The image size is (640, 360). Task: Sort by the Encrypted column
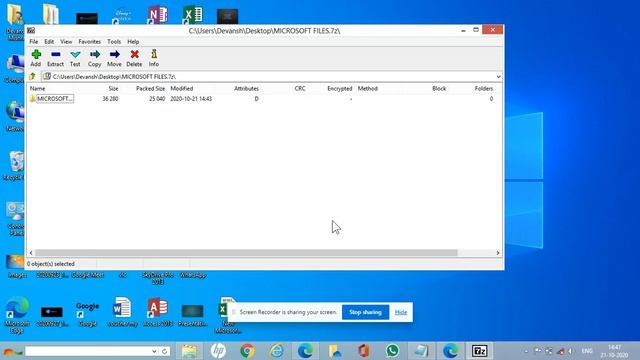pyautogui.click(x=340, y=89)
